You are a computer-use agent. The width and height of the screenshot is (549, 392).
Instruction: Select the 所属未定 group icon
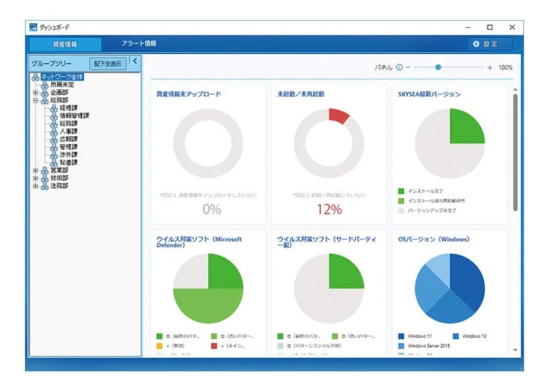pyautogui.click(x=44, y=85)
